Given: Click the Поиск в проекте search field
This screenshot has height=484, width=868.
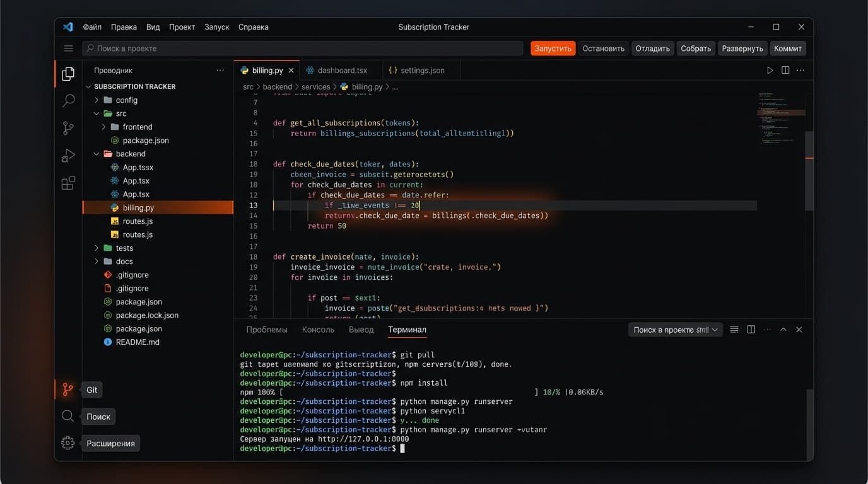Looking at the screenshot, I should (x=303, y=49).
